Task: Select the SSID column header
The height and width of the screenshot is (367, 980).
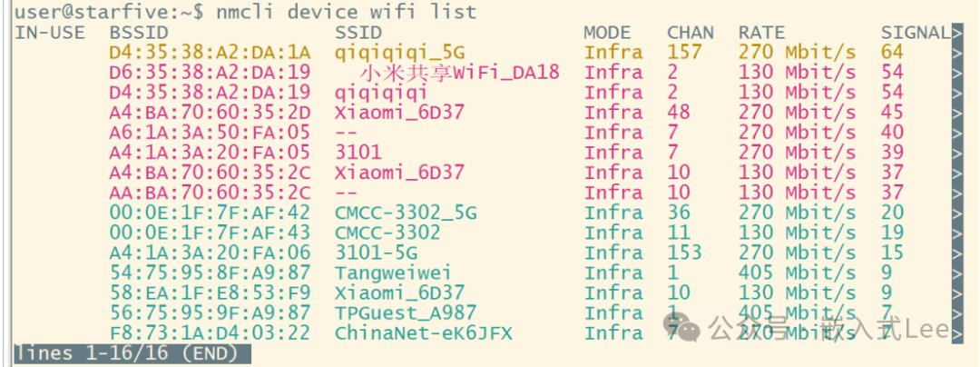Action: (358, 34)
